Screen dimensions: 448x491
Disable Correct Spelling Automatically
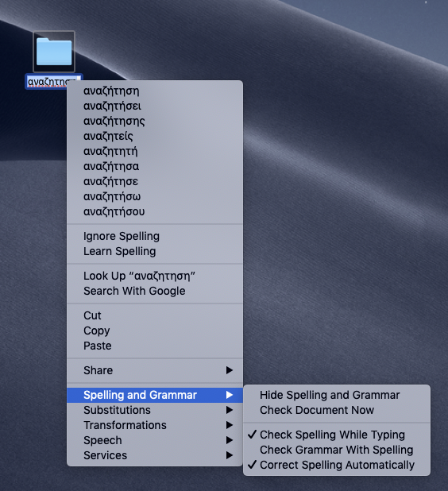pyautogui.click(x=337, y=465)
